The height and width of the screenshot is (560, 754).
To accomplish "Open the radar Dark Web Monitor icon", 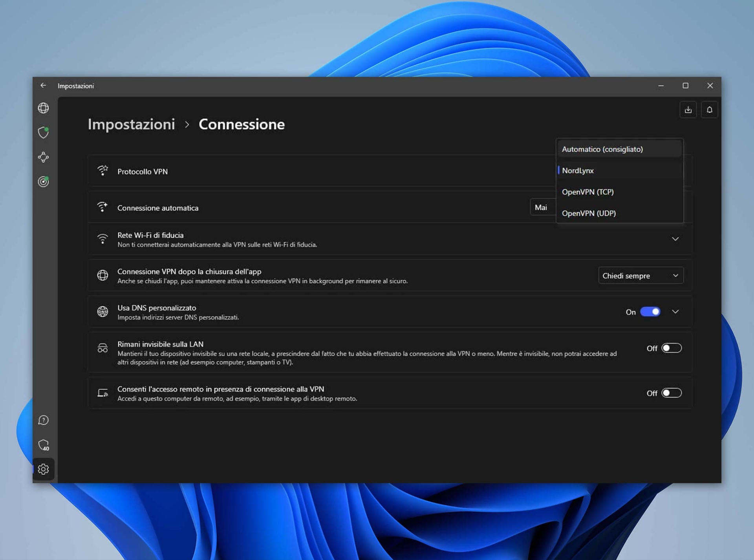I will (x=43, y=181).
